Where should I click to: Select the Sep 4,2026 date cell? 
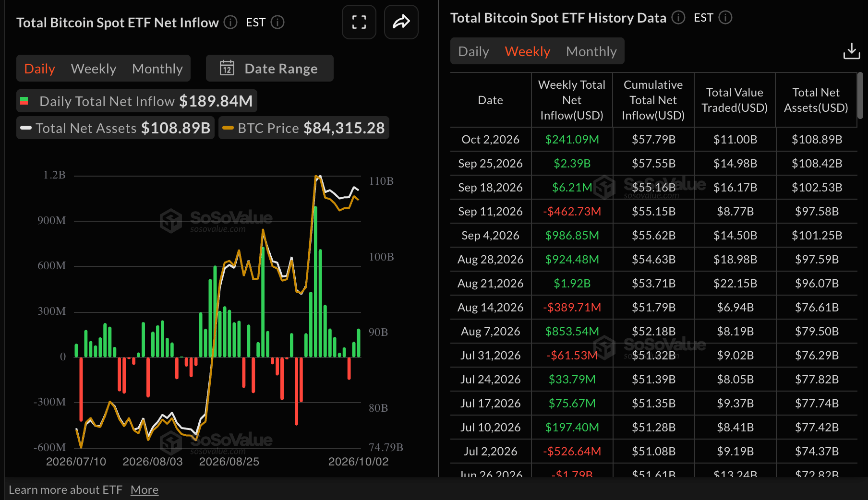point(491,235)
